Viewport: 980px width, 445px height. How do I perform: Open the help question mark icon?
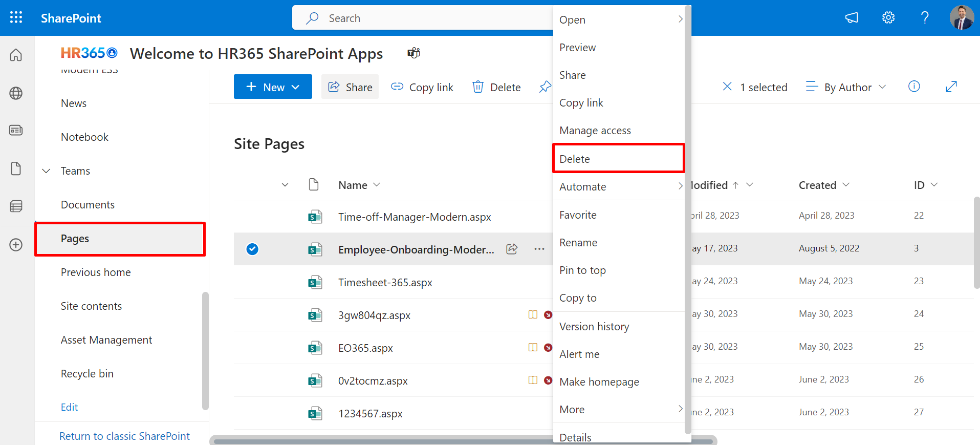coord(925,18)
